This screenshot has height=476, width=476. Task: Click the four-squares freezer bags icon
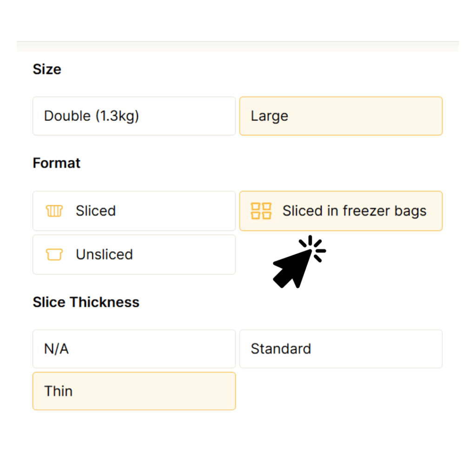point(261,211)
